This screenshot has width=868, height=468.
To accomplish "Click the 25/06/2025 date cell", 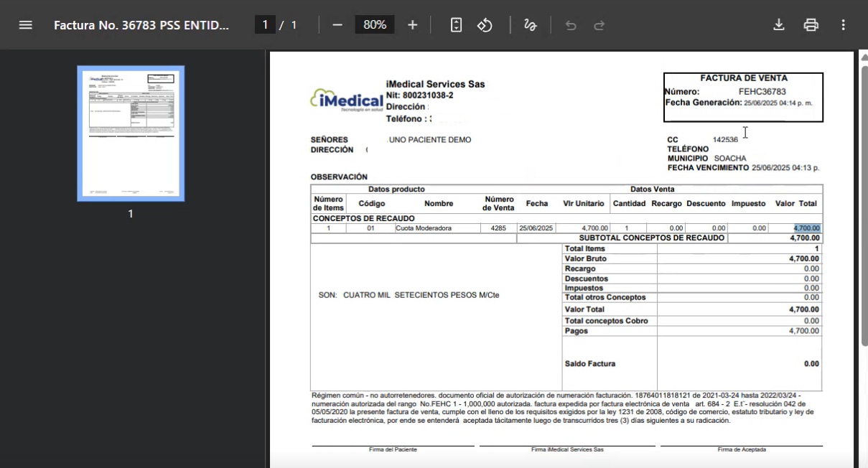I will coord(536,228).
